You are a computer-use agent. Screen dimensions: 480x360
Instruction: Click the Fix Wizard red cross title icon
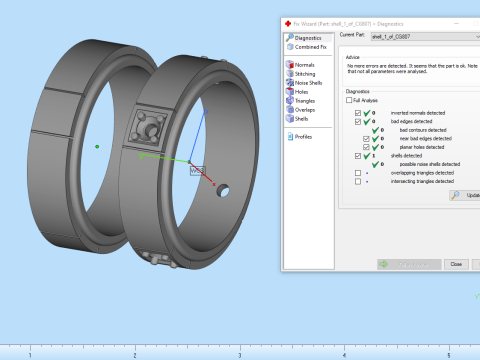click(288, 24)
